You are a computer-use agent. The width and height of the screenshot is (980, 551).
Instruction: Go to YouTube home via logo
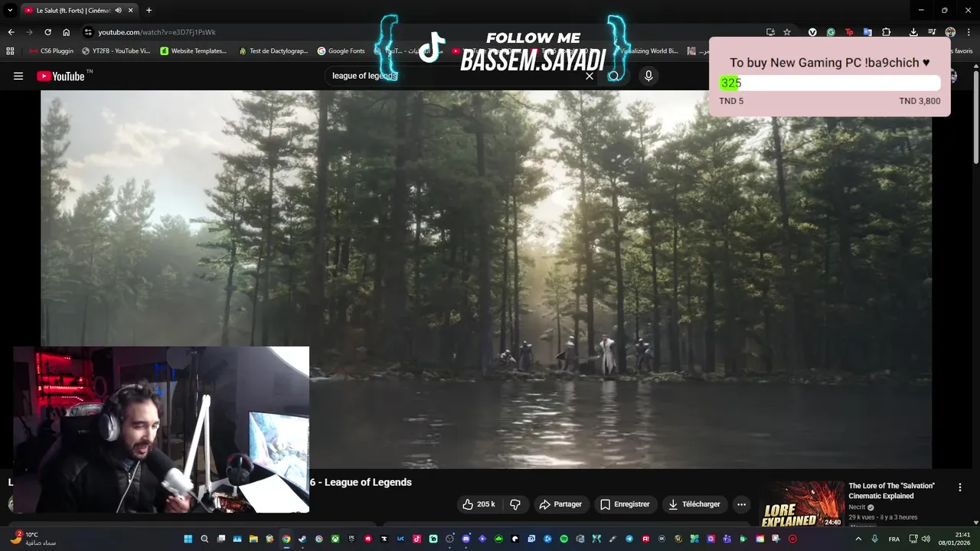(60, 76)
